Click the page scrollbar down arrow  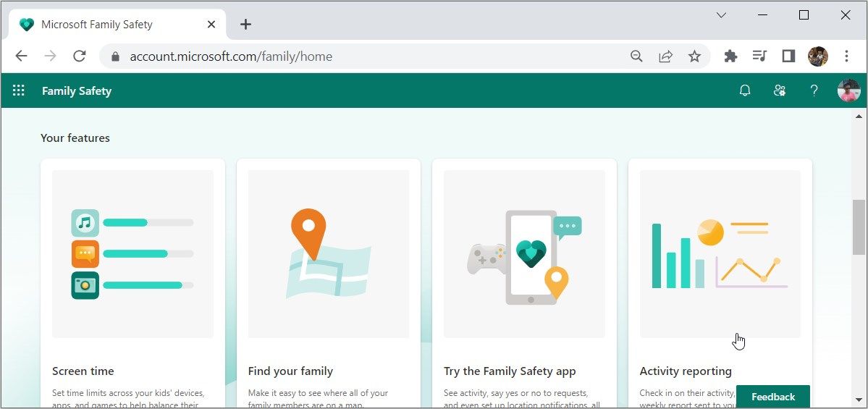[x=859, y=399]
